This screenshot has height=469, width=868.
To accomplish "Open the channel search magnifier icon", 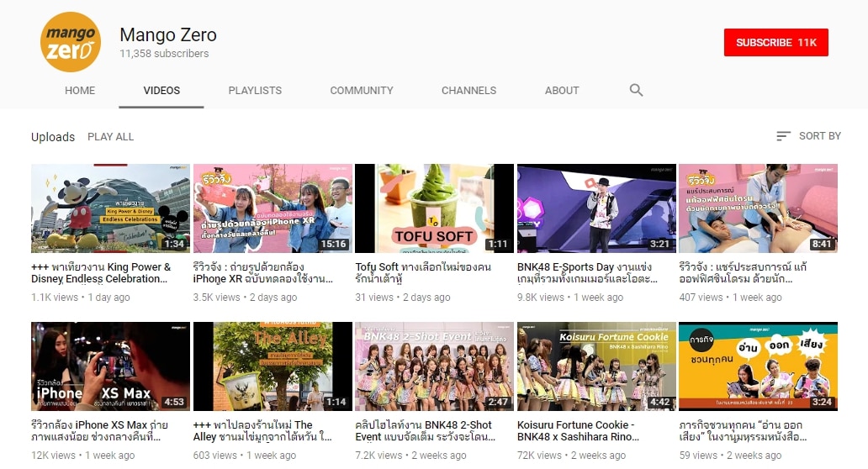I will pos(636,90).
